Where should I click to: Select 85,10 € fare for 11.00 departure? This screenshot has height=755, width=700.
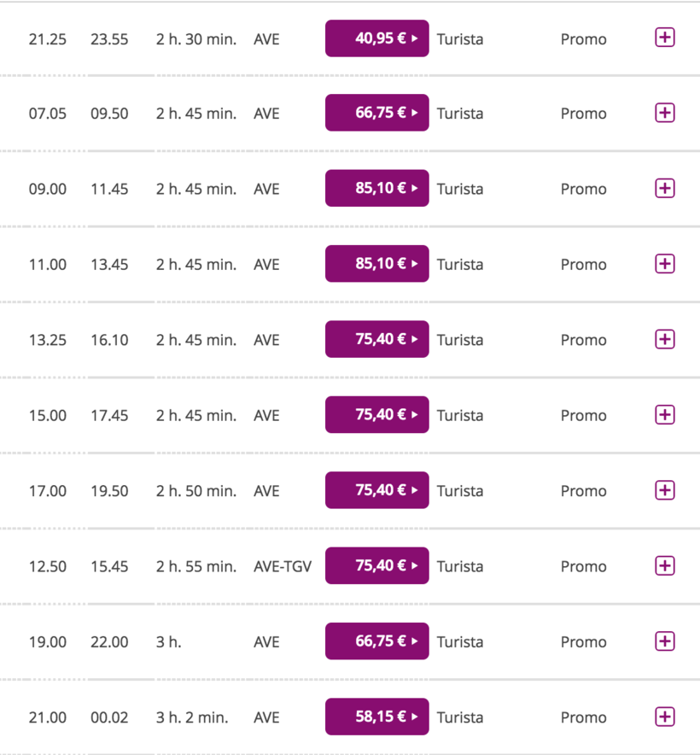pos(376,264)
